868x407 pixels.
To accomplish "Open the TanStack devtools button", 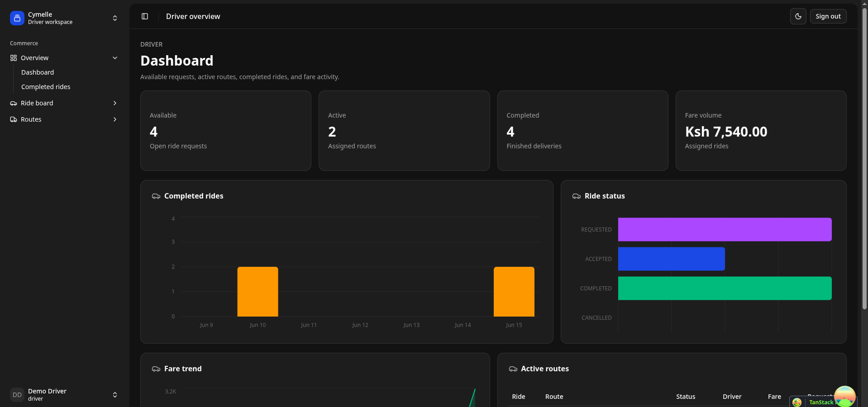I will [823, 402].
